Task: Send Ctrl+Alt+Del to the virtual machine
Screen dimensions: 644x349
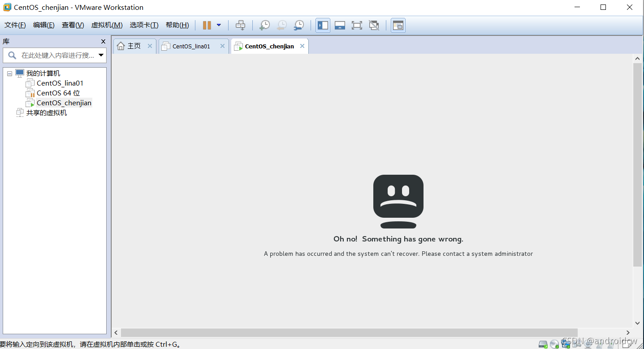Action: 240,25
